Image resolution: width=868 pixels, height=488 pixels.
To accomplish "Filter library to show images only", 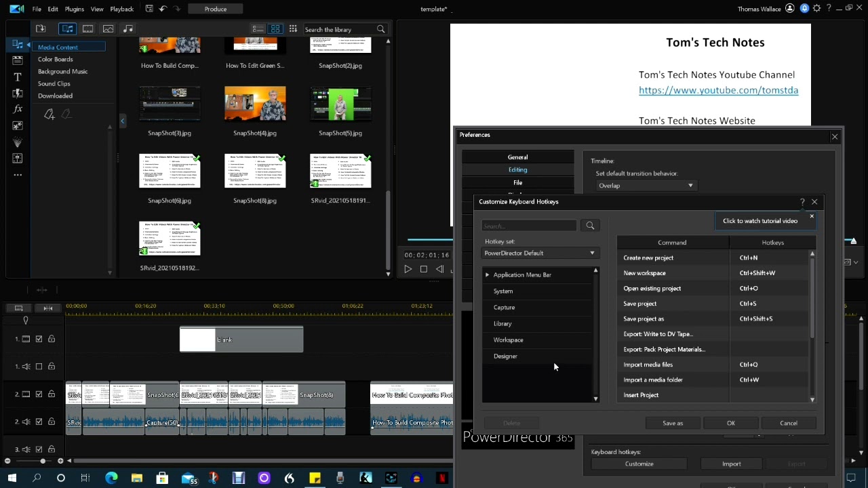I will tap(108, 28).
